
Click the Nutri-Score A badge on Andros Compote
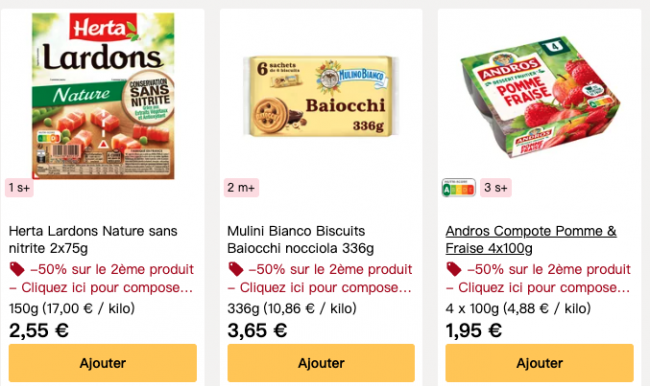458,188
